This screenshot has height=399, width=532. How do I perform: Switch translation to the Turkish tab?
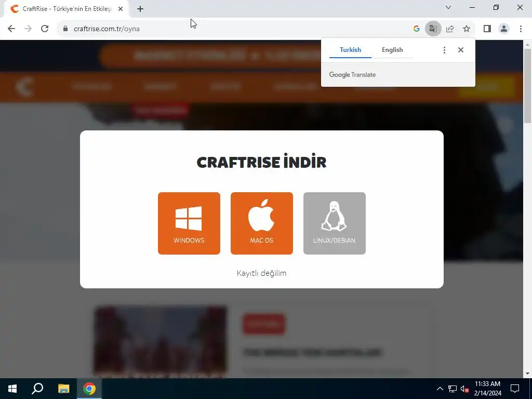click(x=350, y=50)
